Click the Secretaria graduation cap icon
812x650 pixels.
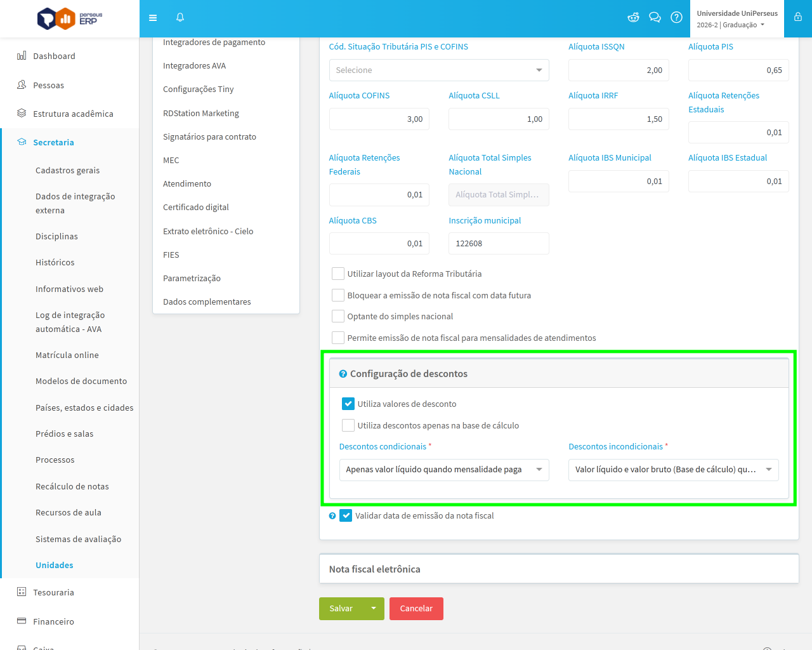22,142
